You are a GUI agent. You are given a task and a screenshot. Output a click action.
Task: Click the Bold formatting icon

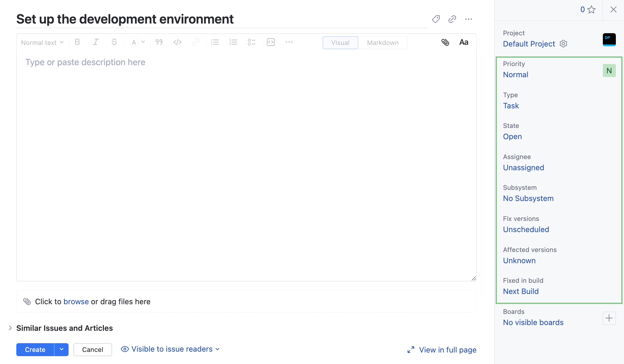(77, 42)
